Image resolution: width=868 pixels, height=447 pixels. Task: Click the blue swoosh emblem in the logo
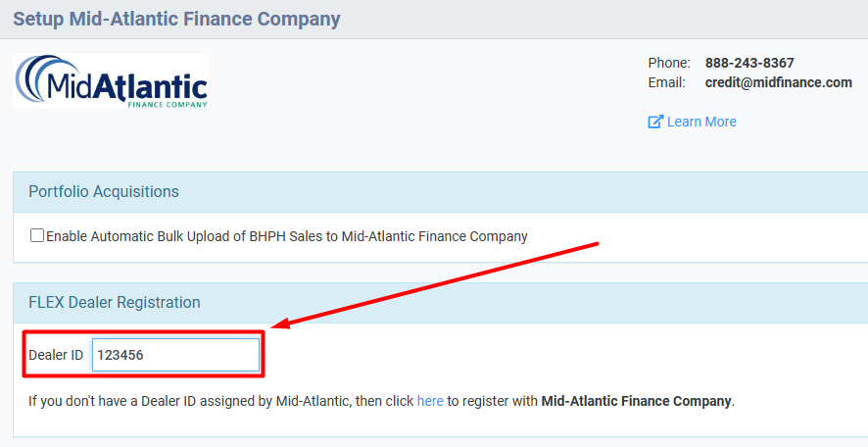pos(34,77)
